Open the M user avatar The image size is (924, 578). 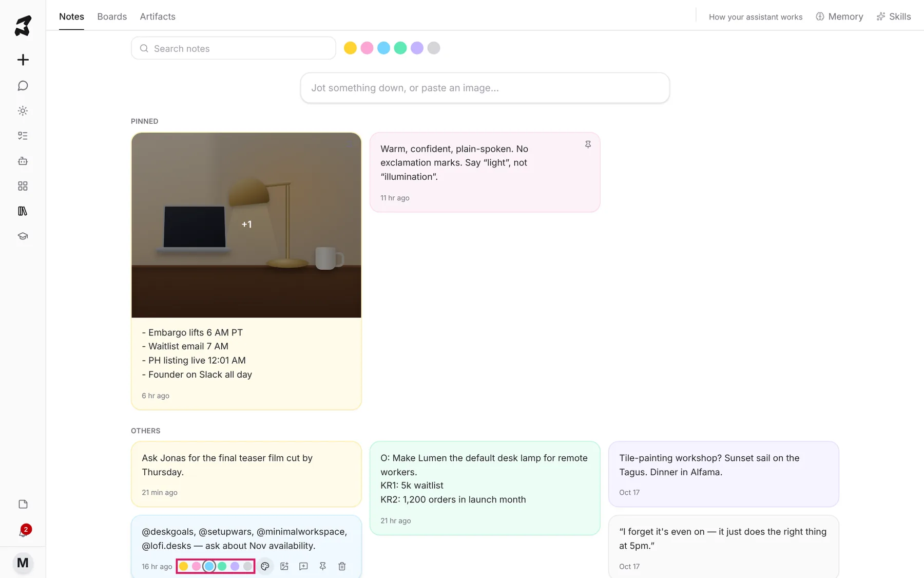click(x=23, y=563)
